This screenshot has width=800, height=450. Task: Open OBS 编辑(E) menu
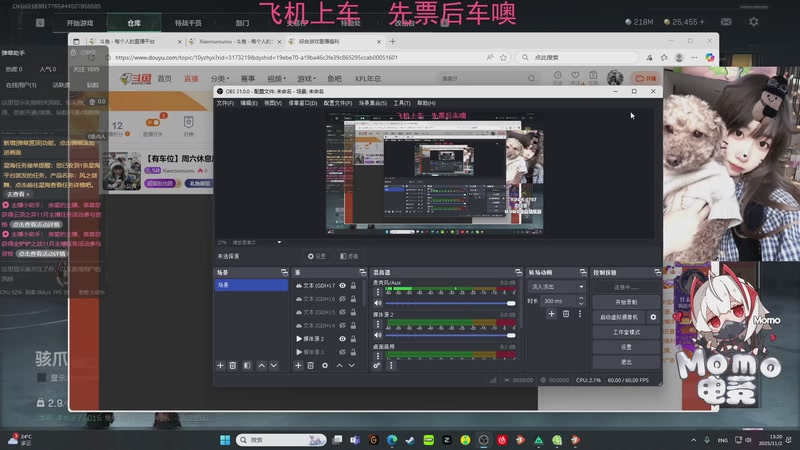[249, 103]
